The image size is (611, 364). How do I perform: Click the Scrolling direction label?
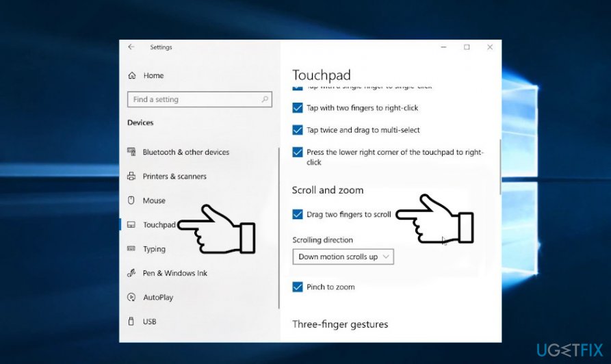point(323,239)
